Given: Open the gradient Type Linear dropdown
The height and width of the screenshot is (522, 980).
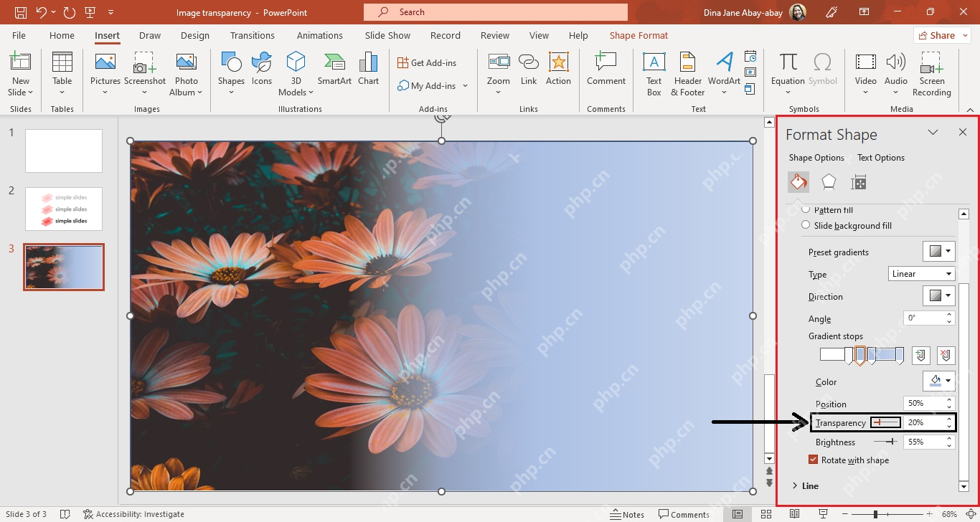Looking at the screenshot, I should tap(922, 274).
